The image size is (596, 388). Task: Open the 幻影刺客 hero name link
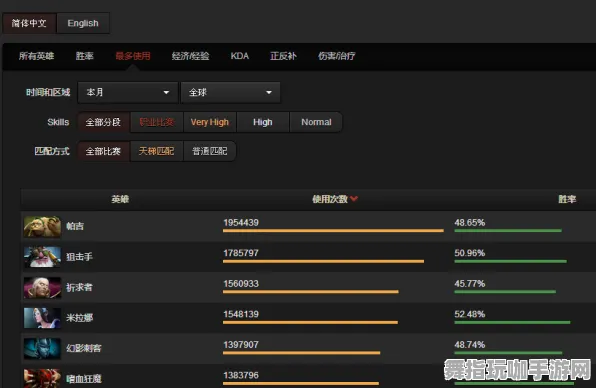point(84,348)
